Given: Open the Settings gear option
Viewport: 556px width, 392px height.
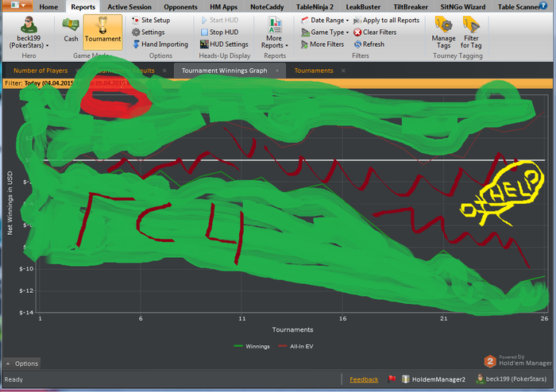Looking at the screenshot, I should pyautogui.click(x=149, y=33).
